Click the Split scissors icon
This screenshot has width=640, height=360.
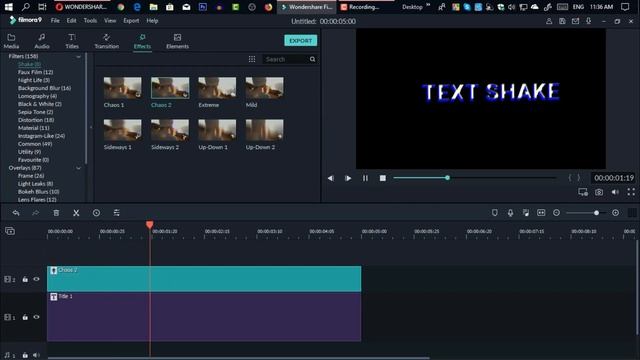pos(76,213)
